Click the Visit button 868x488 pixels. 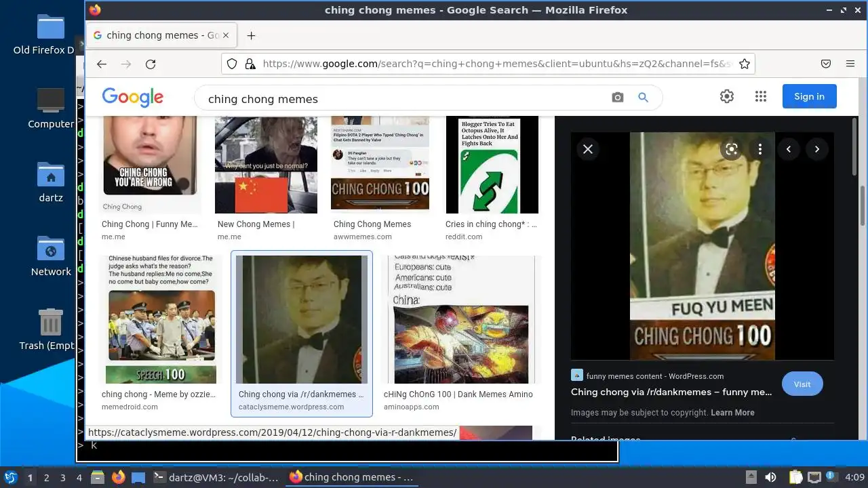point(802,384)
